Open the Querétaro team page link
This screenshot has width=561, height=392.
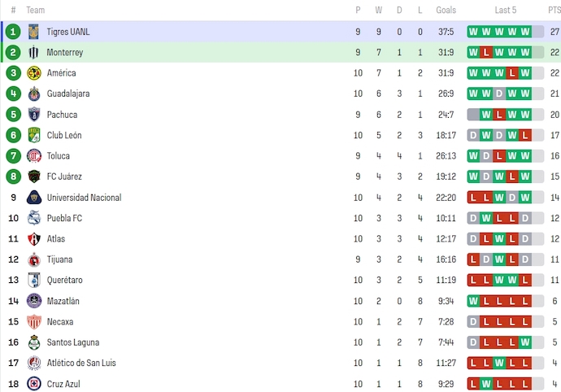tap(64, 281)
